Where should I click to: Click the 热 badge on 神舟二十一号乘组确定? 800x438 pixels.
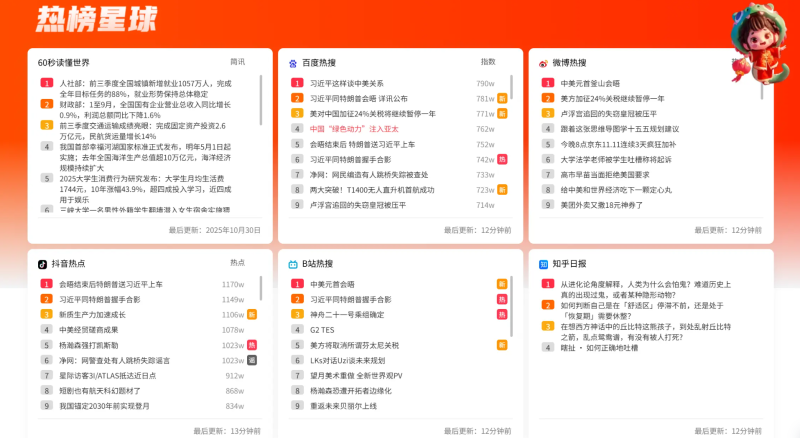click(x=502, y=314)
